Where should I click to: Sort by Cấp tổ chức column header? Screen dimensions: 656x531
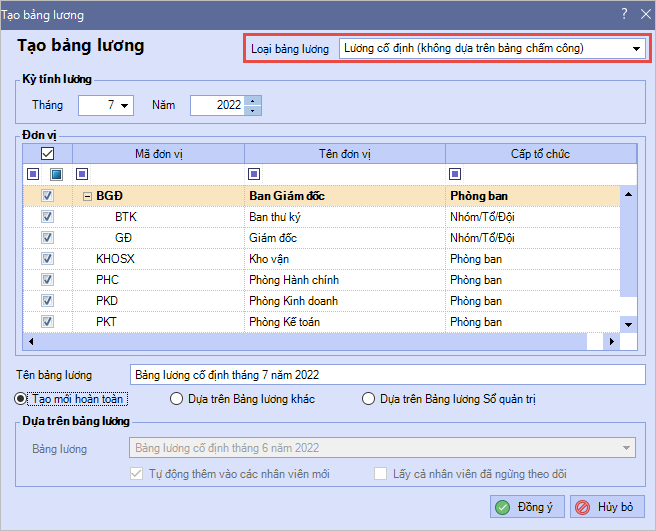point(541,154)
